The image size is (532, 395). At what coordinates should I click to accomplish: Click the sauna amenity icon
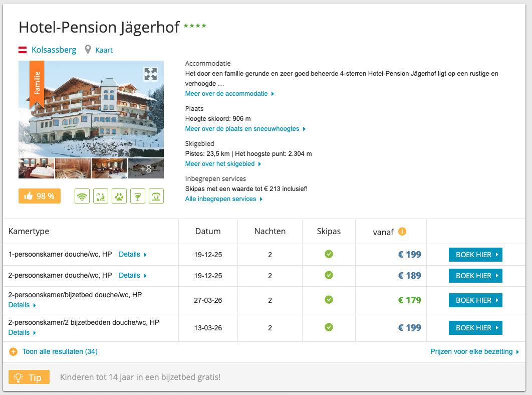point(101,196)
